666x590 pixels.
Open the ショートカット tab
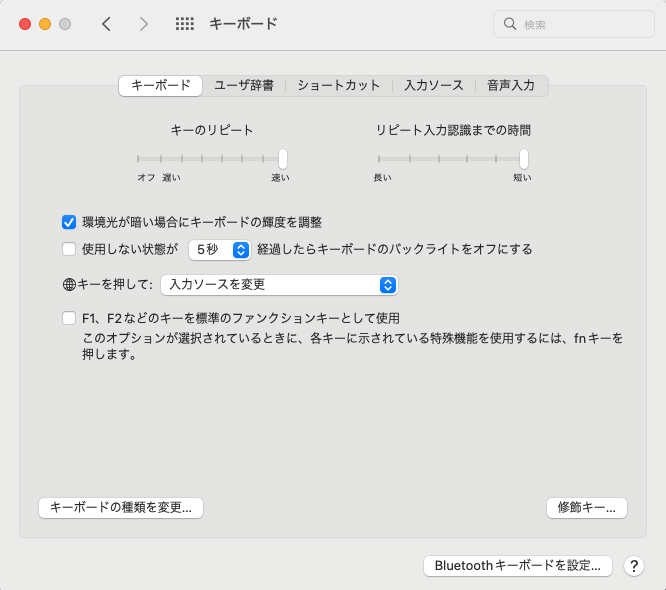click(339, 85)
